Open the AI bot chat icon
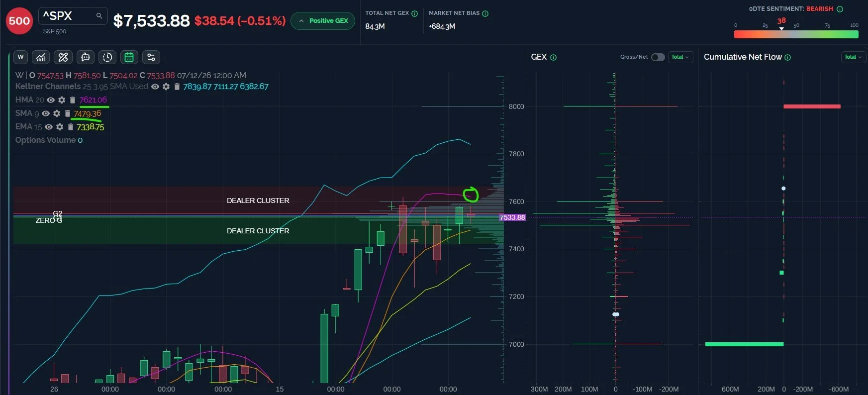The width and height of the screenshot is (868, 395). coord(86,57)
